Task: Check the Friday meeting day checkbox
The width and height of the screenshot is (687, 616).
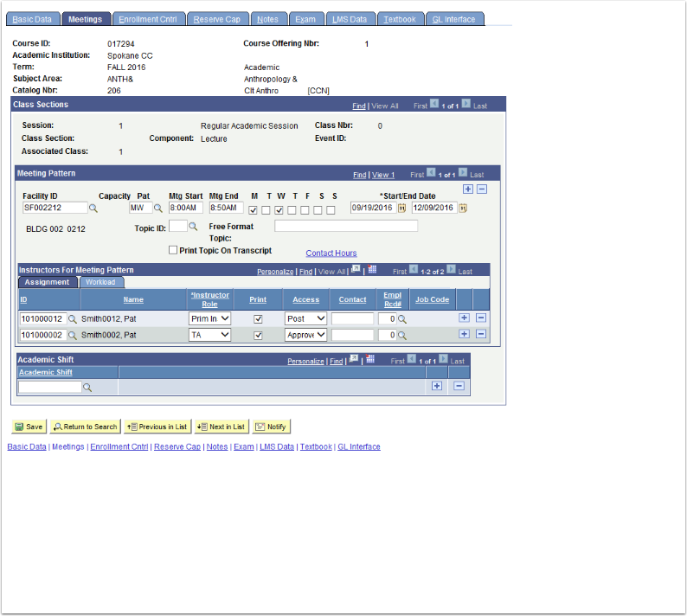Action: coord(305,210)
